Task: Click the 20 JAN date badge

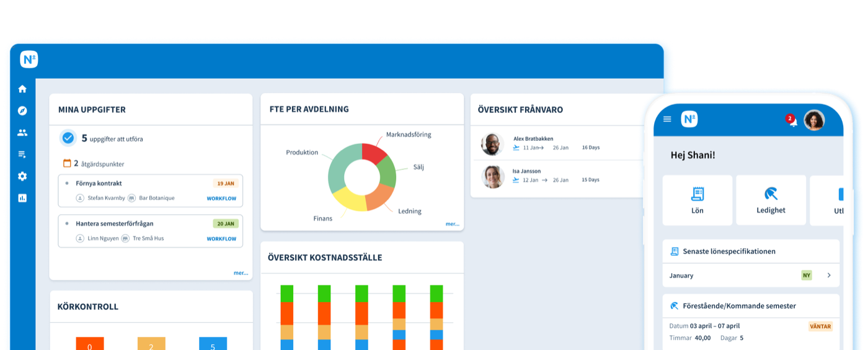Action: click(226, 223)
